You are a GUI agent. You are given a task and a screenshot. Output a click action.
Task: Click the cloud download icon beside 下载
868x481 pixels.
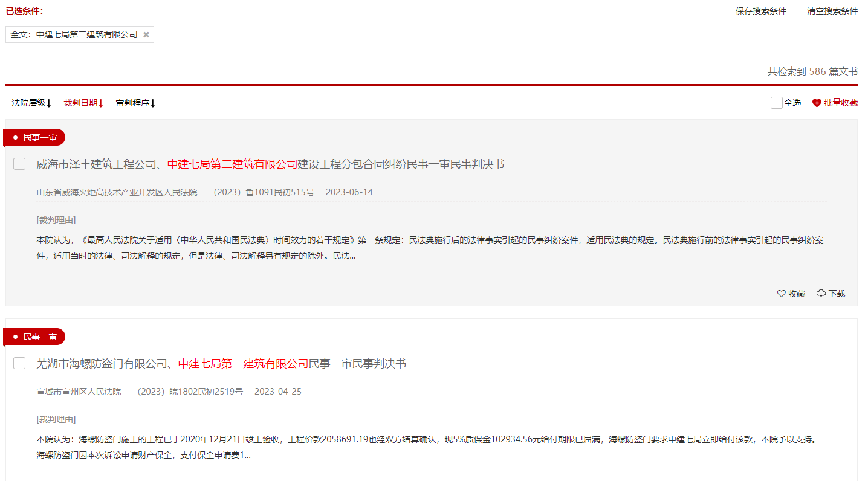point(821,294)
